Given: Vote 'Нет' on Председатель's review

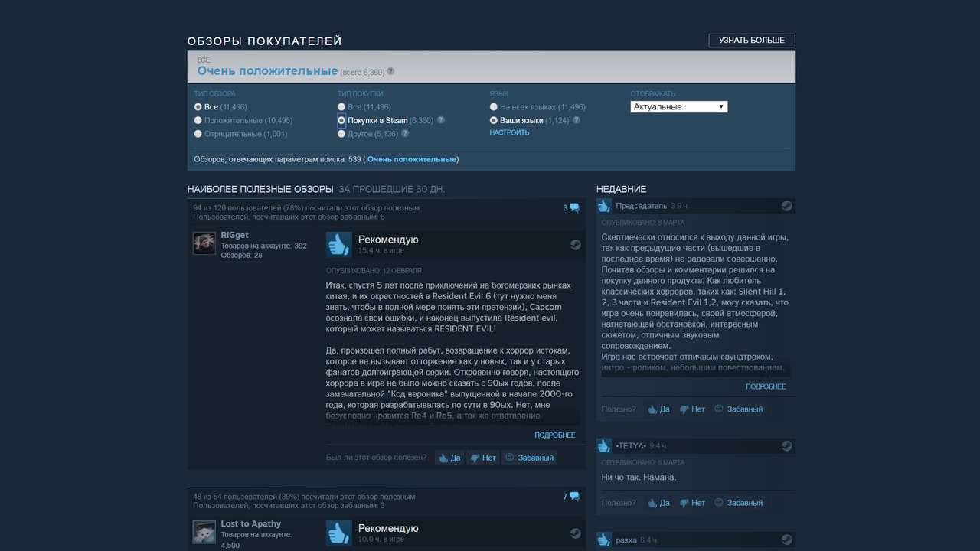Looking at the screenshot, I should click(692, 409).
